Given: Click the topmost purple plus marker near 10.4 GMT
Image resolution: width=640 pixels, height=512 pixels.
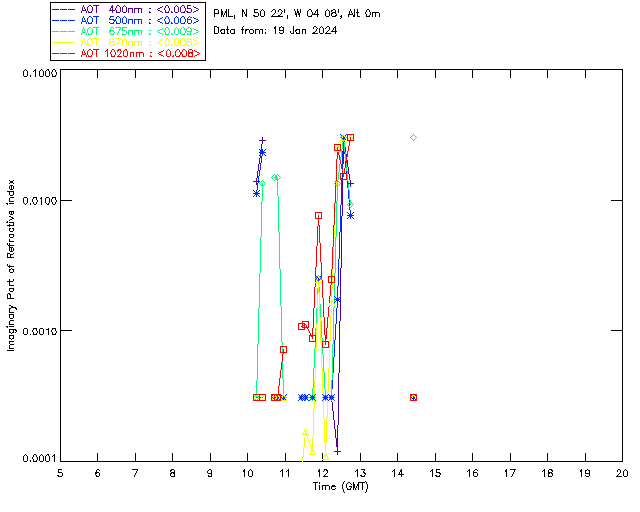Looking at the screenshot, I should [262, 140].
